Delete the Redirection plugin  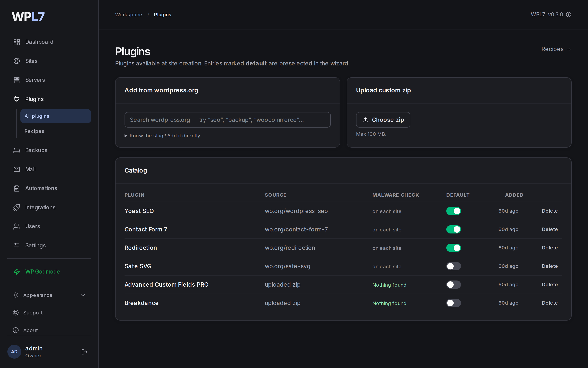[x=550, y=248]
